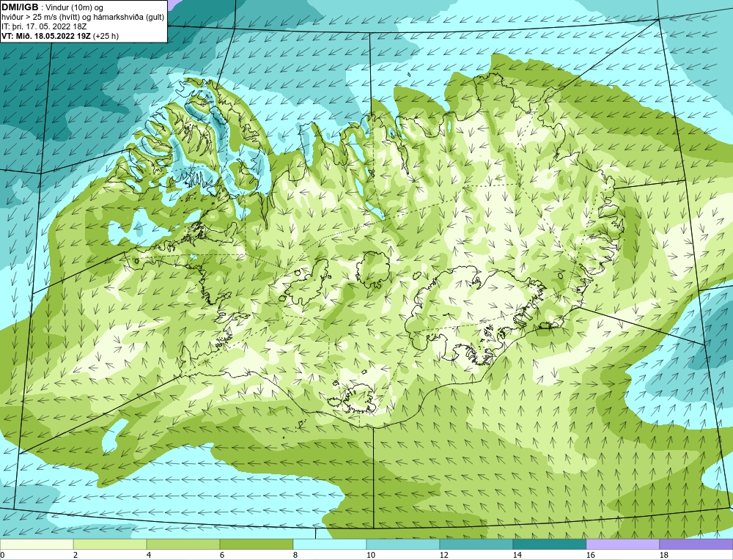733x560 pixels.
Task: Click the 0–2 m/s pale yellow legend swatch
Action: (x=37, y=545)
